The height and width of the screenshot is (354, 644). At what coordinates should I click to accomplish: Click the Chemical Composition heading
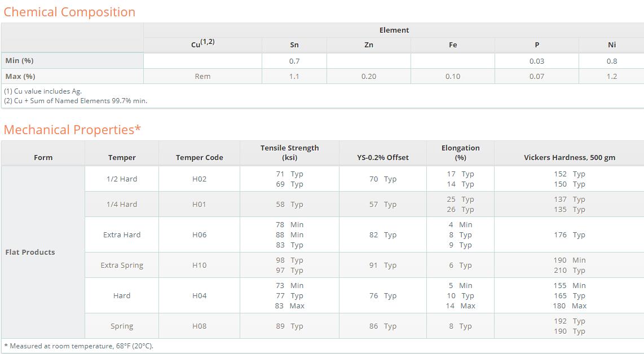[69, 12]
